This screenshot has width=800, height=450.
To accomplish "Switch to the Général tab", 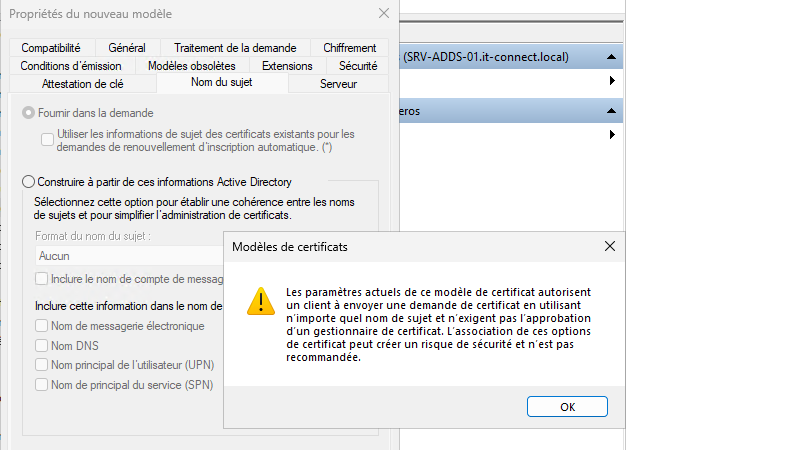I will click(x=127, y=48).
